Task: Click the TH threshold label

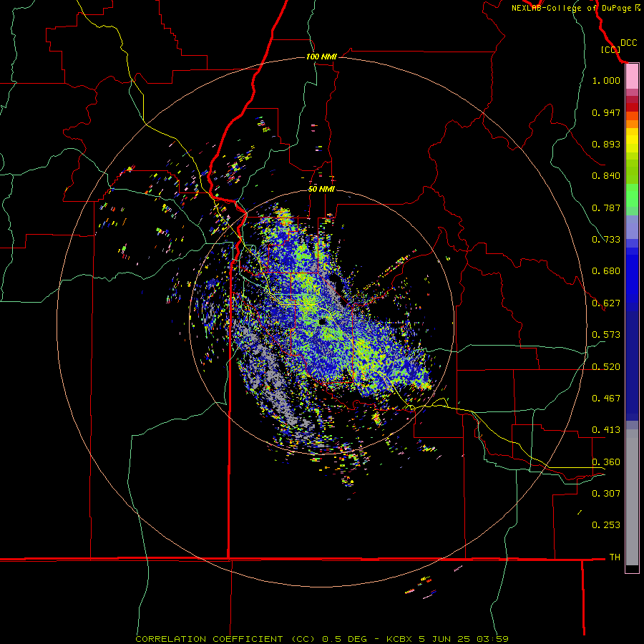Action: click(615, 557)
